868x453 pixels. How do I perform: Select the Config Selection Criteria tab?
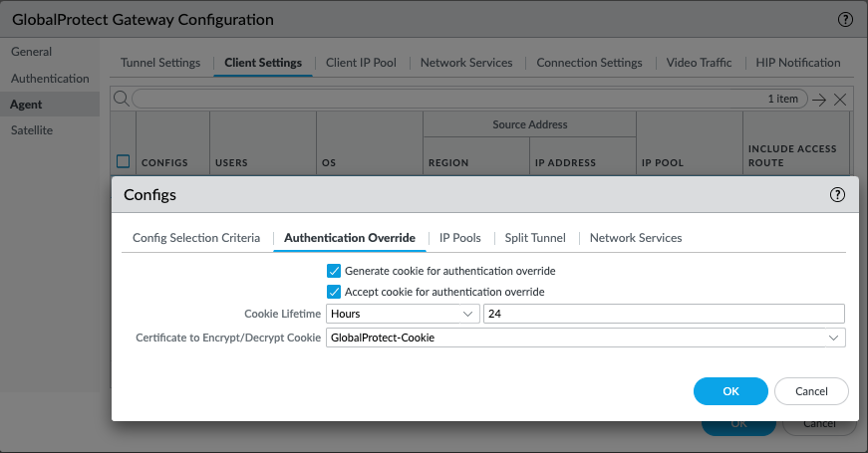[x=196, y=238]
